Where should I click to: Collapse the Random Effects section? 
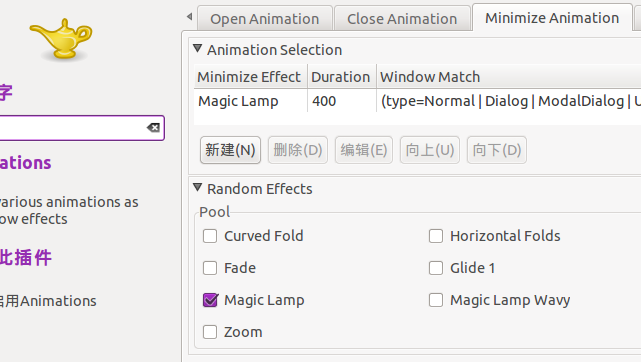coord(197,188)
